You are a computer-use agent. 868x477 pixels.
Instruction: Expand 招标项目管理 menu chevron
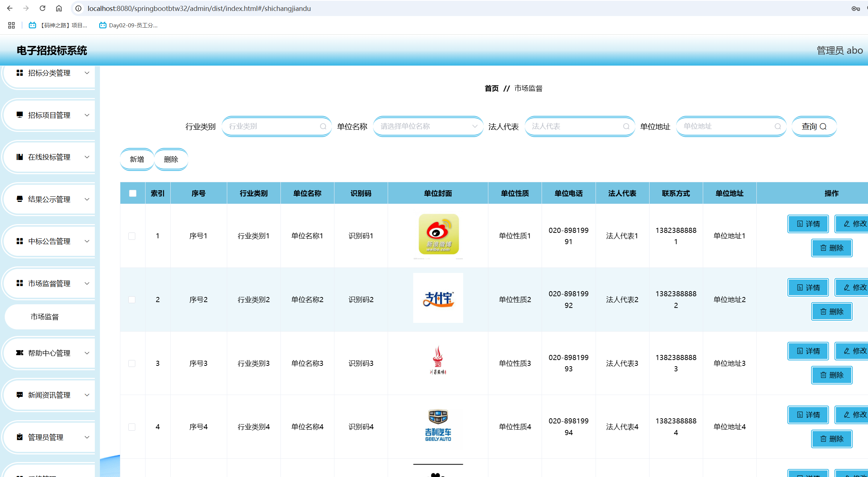pos(87,115)
